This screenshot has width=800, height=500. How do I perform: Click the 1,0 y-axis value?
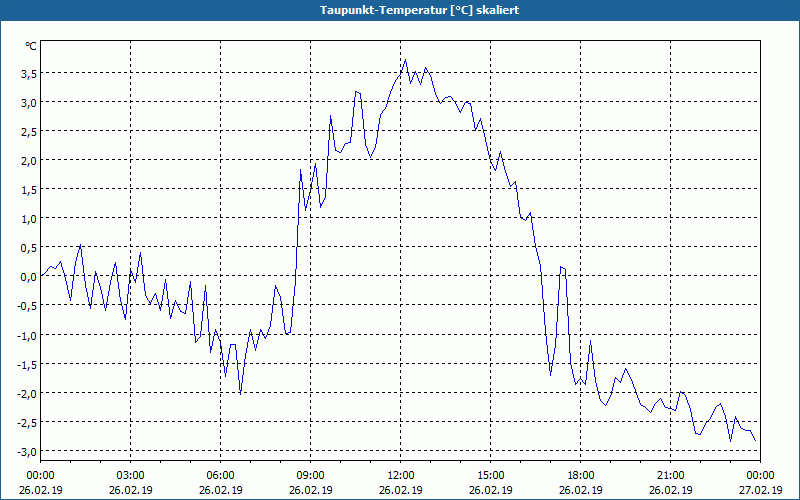coord(29,219)
